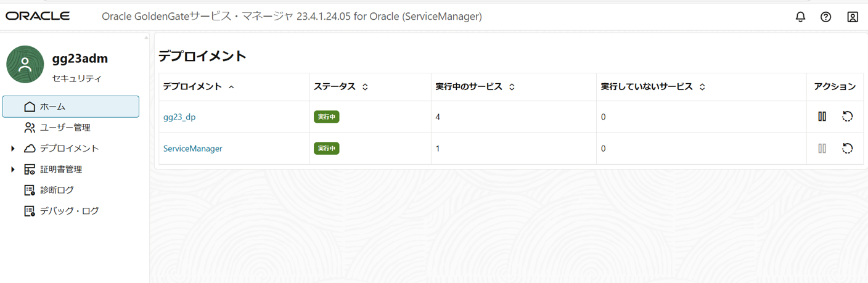Open the notifications bell icon
868x283 pixels.
(800, 17)
